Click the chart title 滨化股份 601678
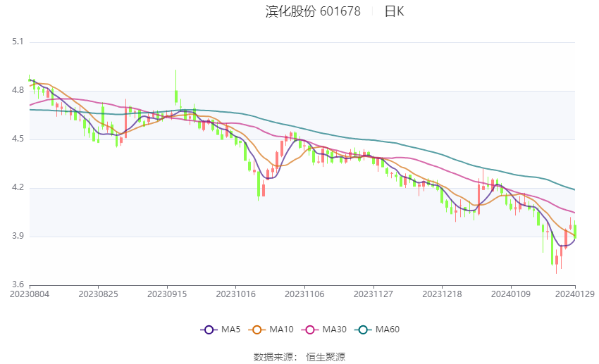Viewport: 599px width, 364px height. pos(313,11)
